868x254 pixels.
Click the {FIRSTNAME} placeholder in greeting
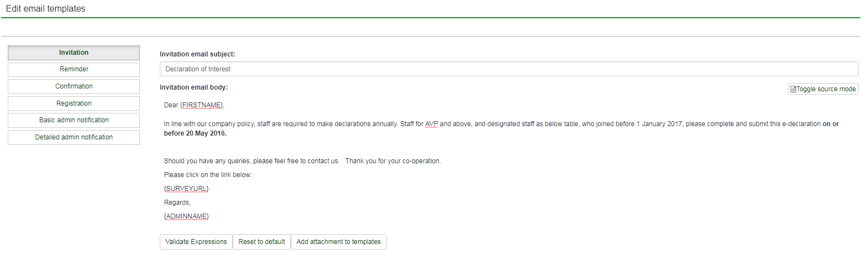(202, 105)
